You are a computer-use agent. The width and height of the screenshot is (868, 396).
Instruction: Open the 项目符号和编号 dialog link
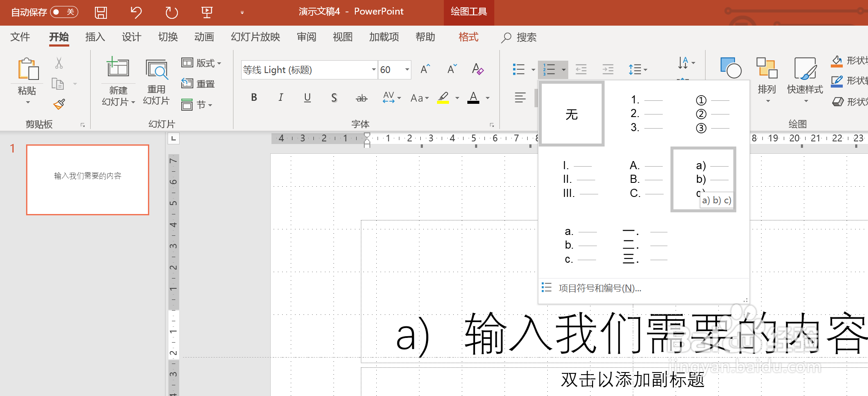(x=599, y=288)
